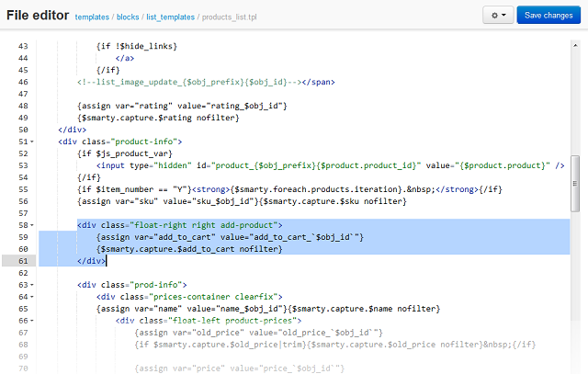Open the blocks breadcrumb link
This screenshot has height=374, width=588.
pyautogui.click(x=128, y=17)
